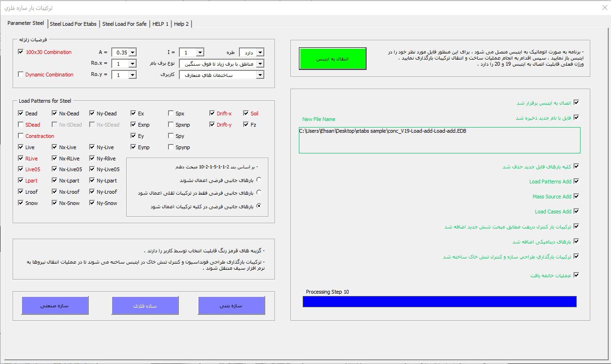Expand the A = 0.35 dropdown

[x=132, y=53]
